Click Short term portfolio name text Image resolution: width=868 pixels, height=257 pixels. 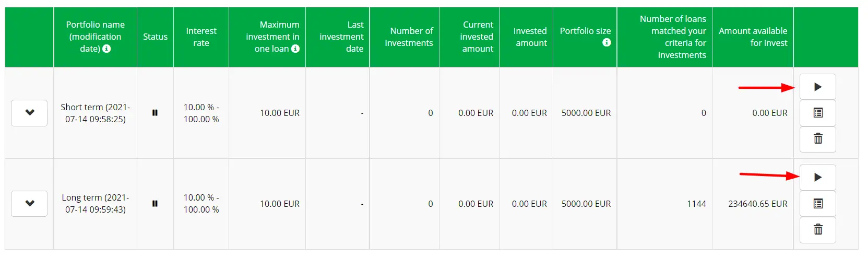[96, 113]
